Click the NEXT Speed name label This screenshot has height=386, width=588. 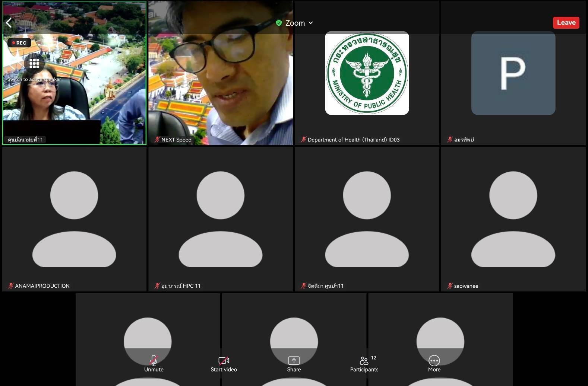click(x=176, y=140)
